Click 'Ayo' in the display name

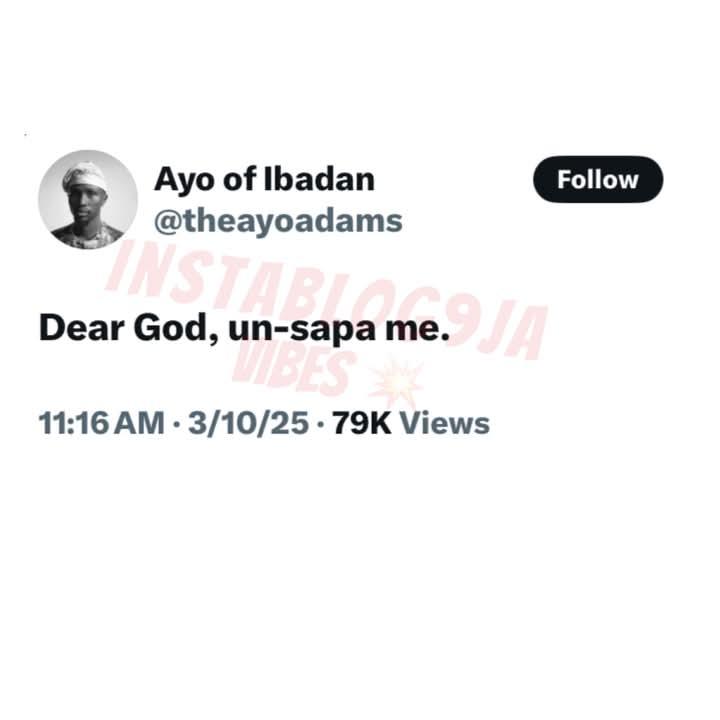point(185,182)
